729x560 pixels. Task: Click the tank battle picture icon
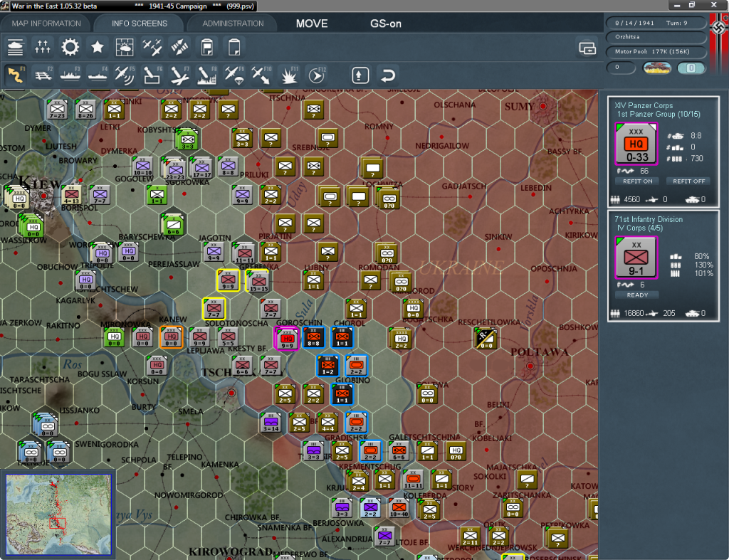(657, 68)
